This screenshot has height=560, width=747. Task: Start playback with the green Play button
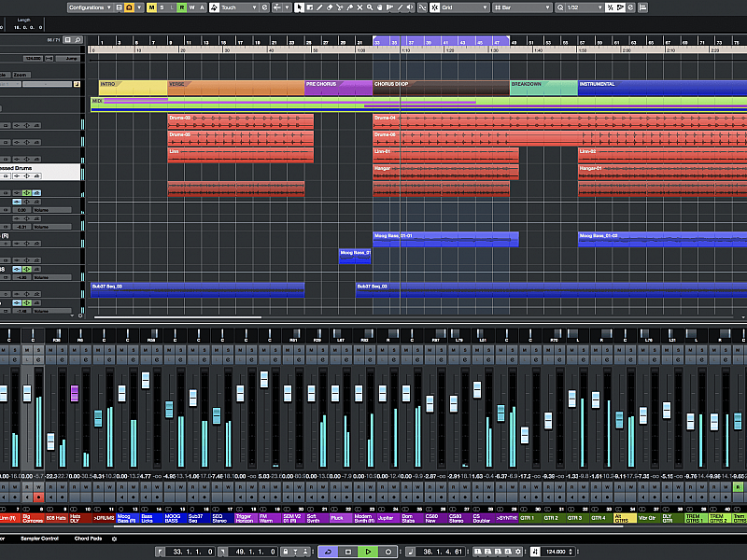368,552
